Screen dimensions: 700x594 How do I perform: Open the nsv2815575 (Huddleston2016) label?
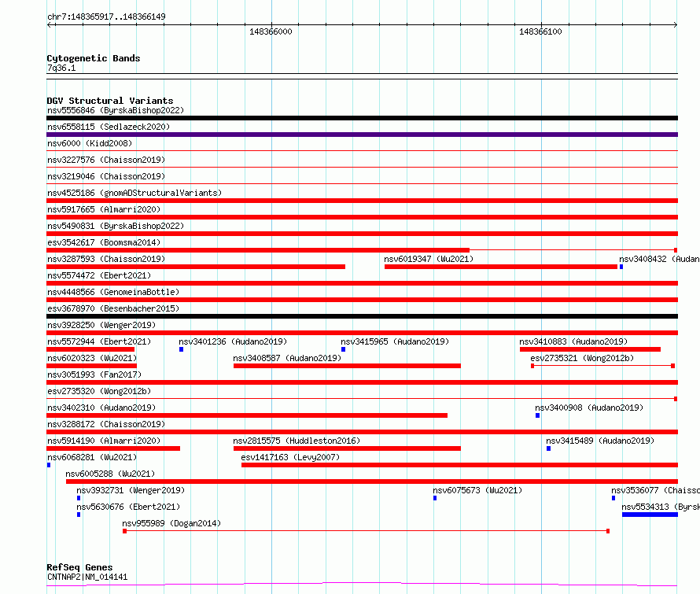pos(296,441)
